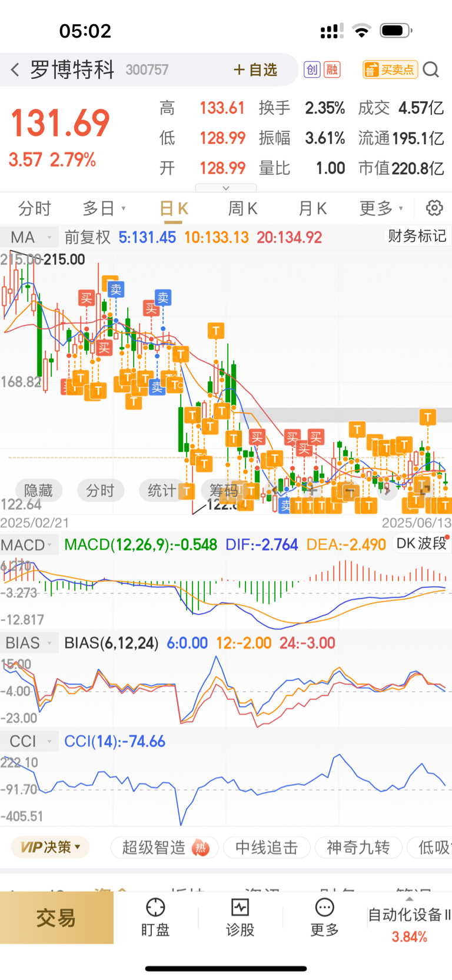Tap the 成交 4.57亿 volume value
The height and width of the screenshot is (980, 452).
pyautogui.click(x=421, y=108)
